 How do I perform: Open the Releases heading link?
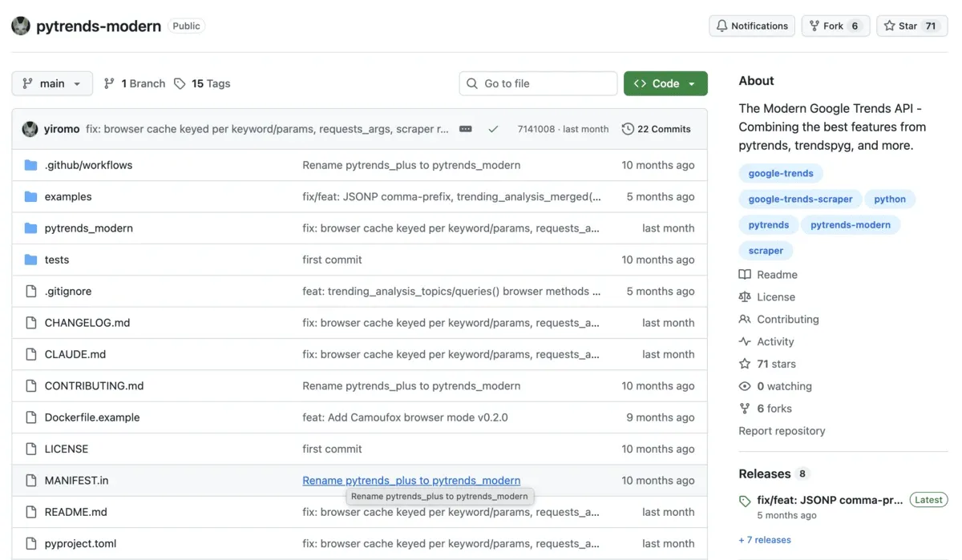765,473
